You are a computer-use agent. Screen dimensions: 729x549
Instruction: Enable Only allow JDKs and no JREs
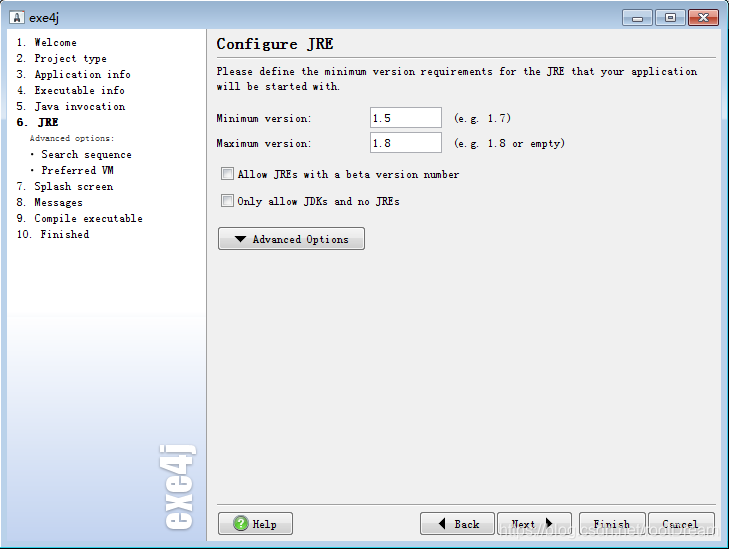click(x=227, y=201)
